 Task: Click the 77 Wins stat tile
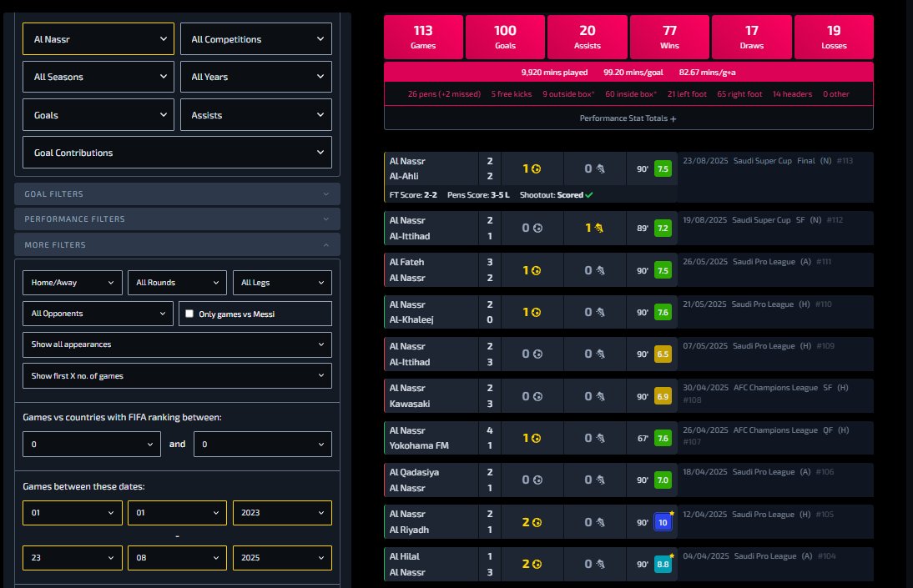669,37
